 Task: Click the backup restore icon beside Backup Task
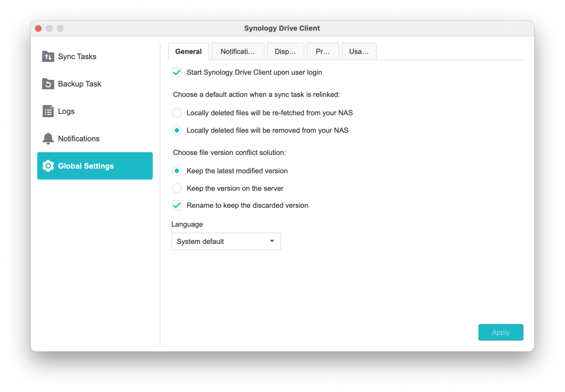(48, 84)
